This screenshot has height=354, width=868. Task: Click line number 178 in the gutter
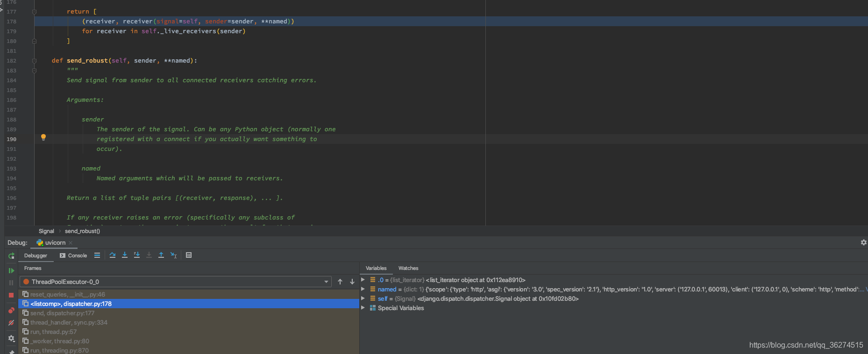(12, 21)
